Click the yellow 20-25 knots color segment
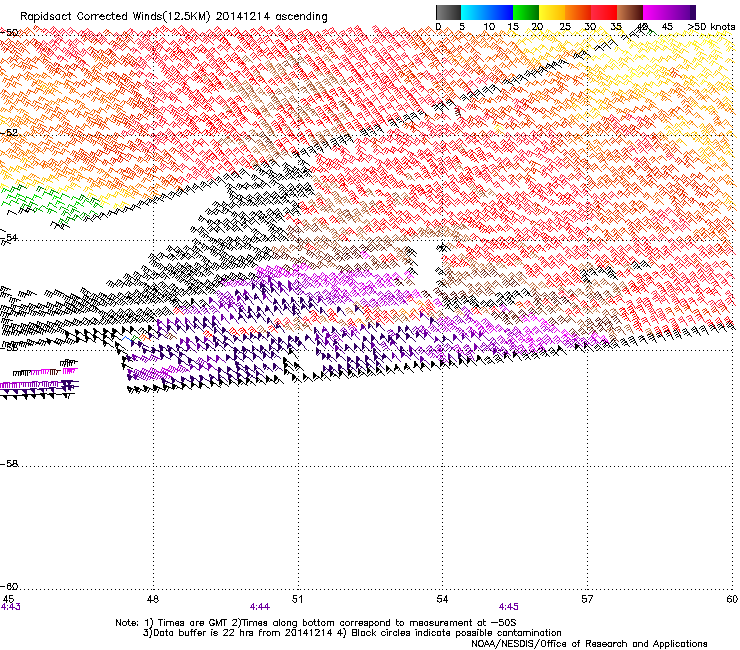The width and height of the screenshot is (740, 650). click(x=552, y=12)
